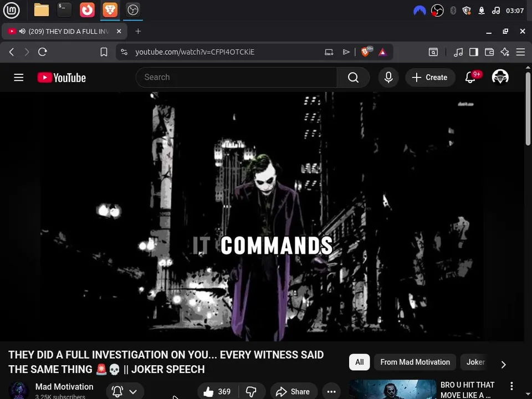Click the 03:07 clock
This screenshot has width=532, height=399.
(x=515, y=11)
